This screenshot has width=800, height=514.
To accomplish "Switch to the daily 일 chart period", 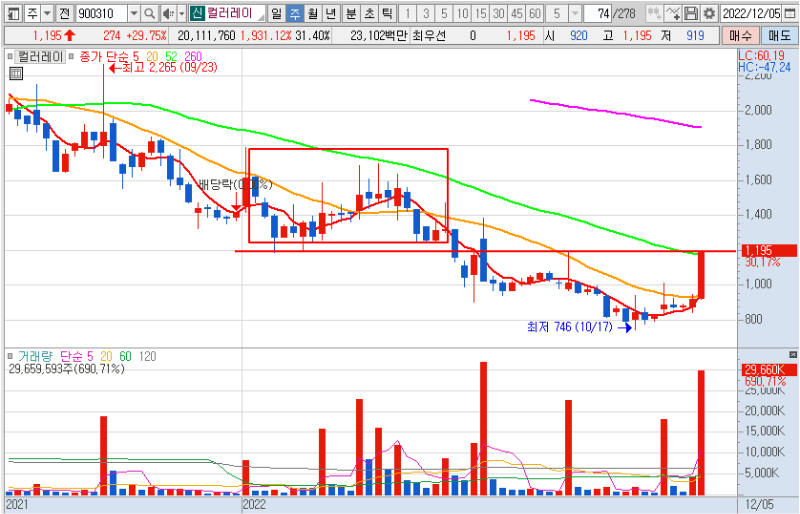I will [x=276, y=13].
